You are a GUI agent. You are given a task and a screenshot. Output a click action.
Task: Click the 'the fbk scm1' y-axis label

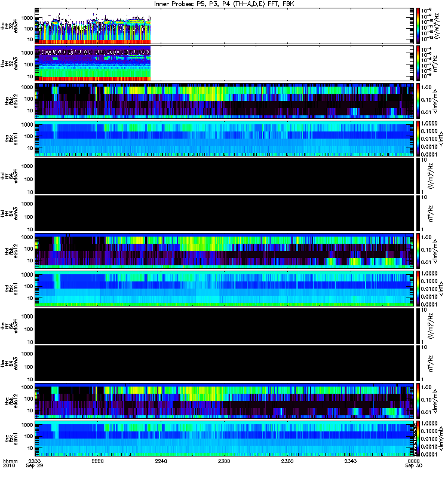point(11,439)
